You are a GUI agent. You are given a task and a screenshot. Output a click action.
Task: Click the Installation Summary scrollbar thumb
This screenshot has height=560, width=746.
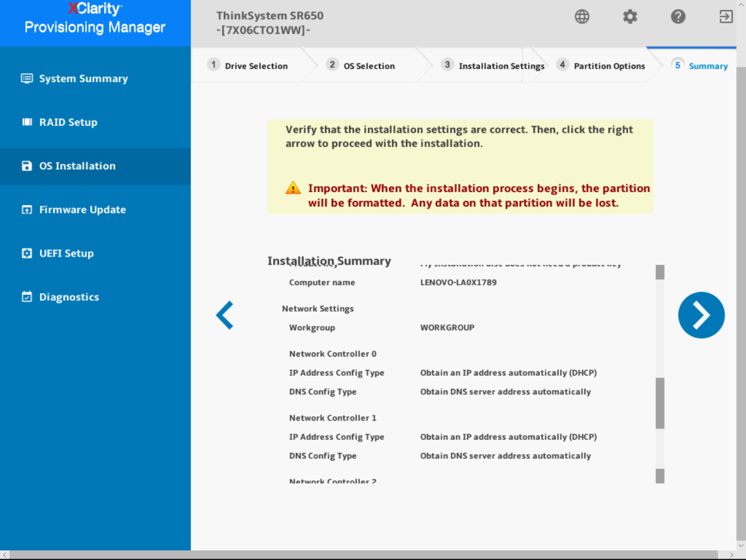660,403
